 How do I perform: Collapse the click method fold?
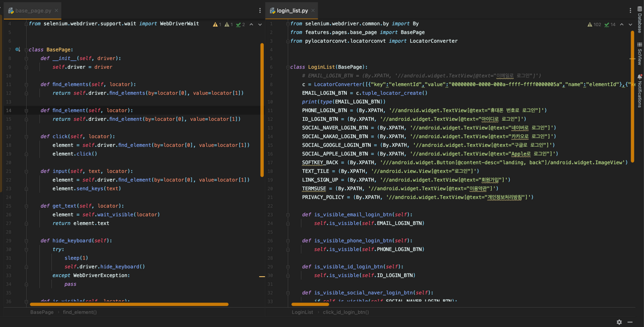tap(26, 136)
